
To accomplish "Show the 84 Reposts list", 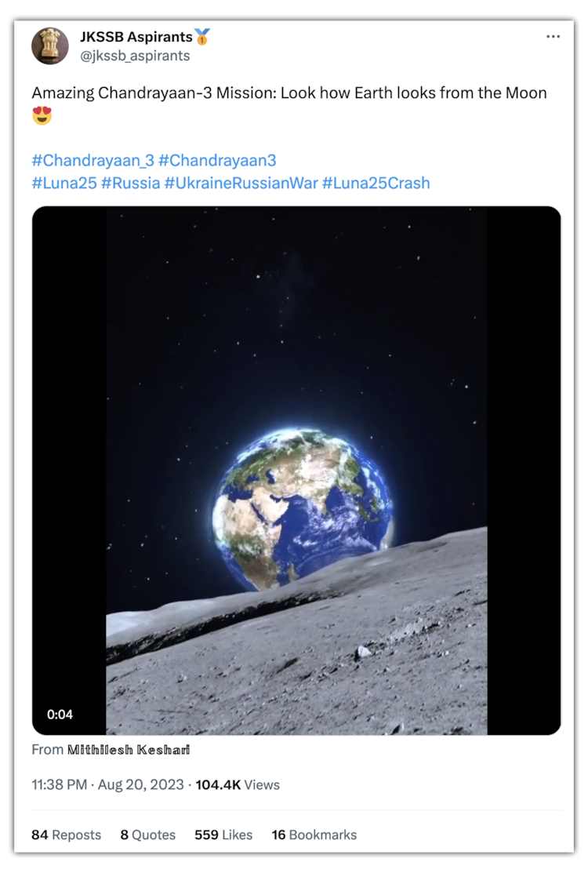I will (66, 835).
